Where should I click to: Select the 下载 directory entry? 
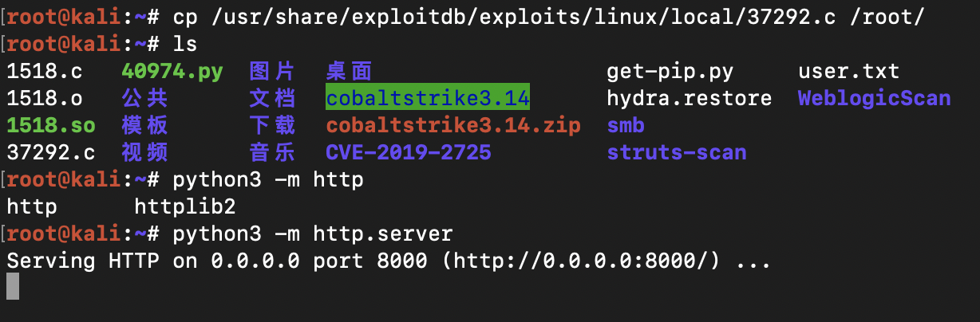point(272,125)
